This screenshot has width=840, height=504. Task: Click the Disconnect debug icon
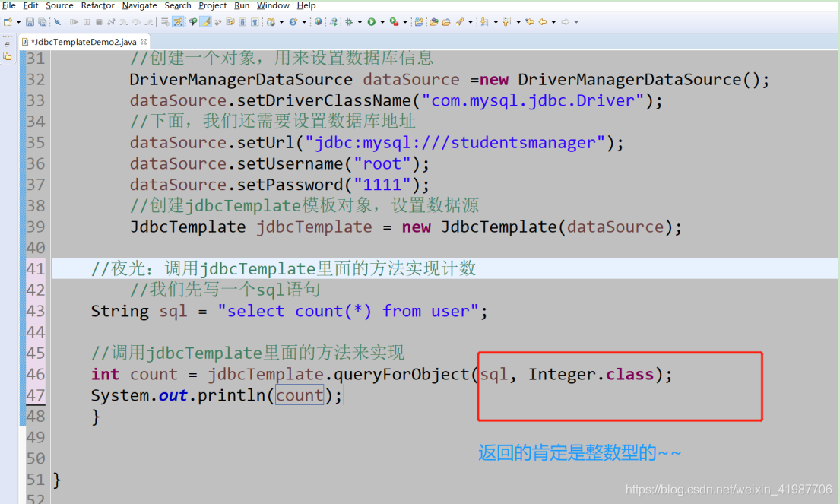pyautogui.click(x=111, y=22)
